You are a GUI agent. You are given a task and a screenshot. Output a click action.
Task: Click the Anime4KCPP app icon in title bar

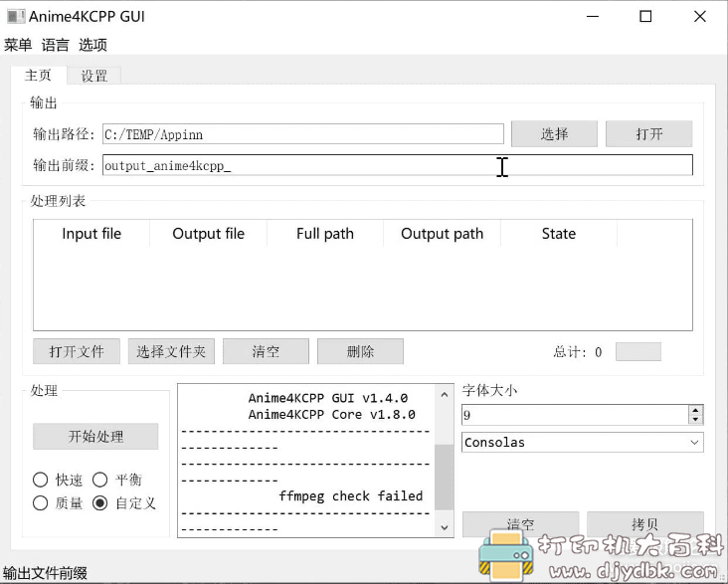[15, 17]
